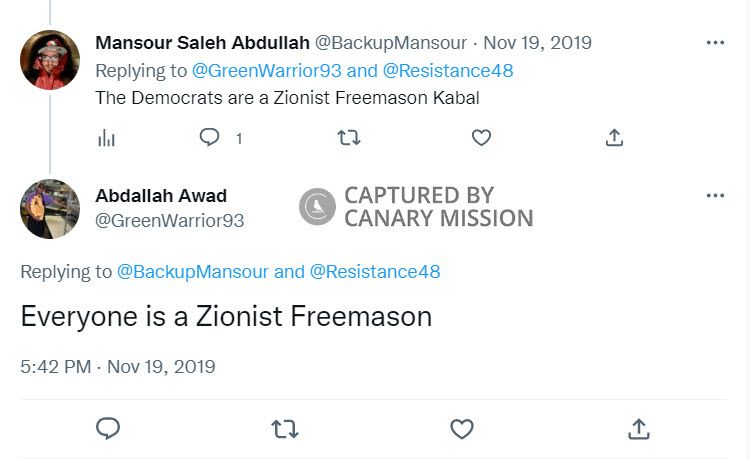The image size is (750, 459).
Task: Open more options on Abdallah's tweet
Action: [715, 195]
